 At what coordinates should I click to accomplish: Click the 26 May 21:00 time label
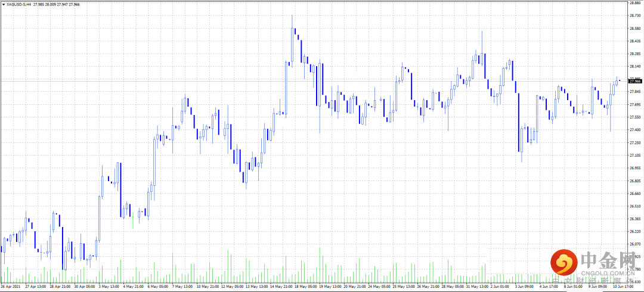[428, 285]
